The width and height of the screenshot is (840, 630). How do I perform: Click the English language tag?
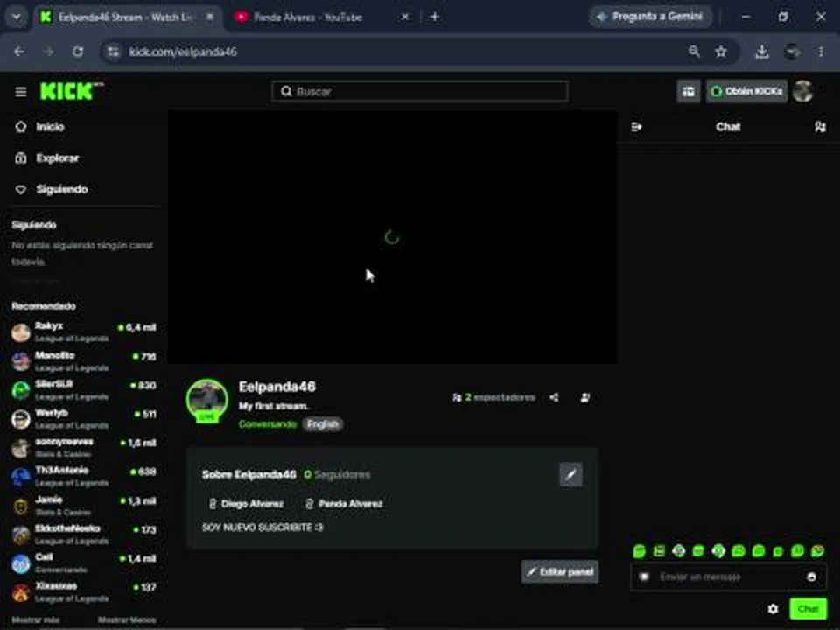point(323,424)
